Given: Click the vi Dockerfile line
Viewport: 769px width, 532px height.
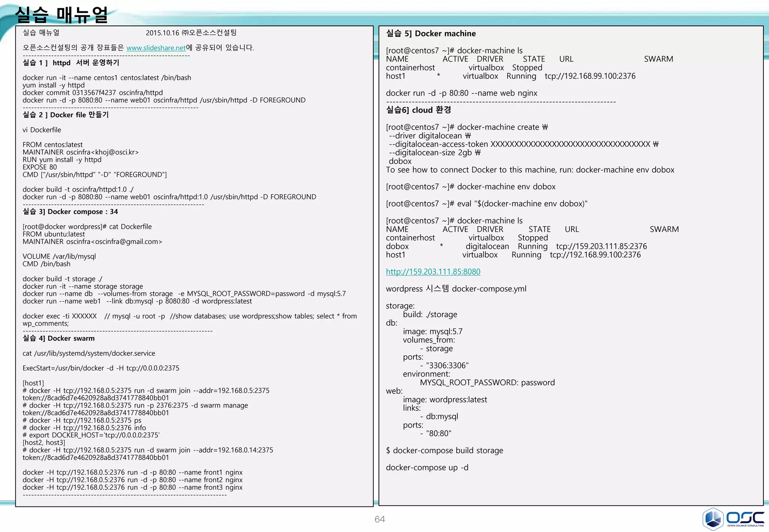Looking at the screenshot, I should 42,130.
